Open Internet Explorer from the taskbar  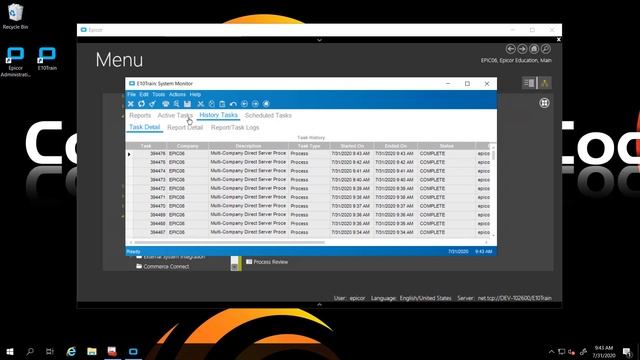71,351
